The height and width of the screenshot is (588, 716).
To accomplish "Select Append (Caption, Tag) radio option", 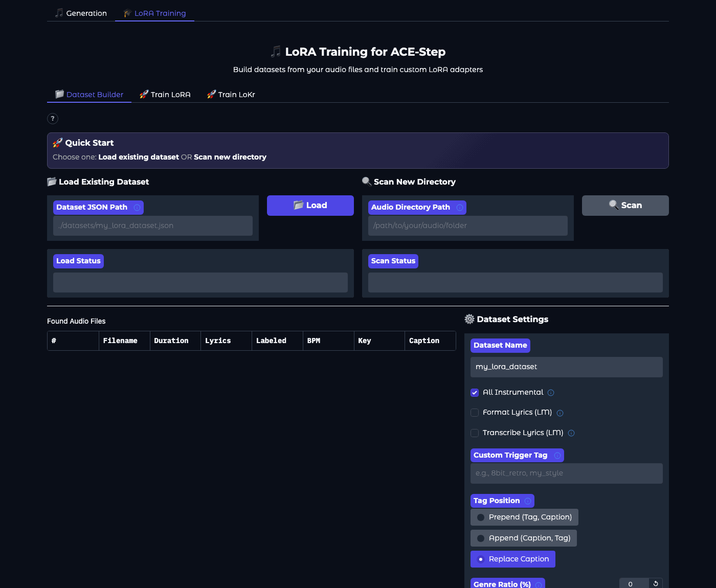I will click(524, 538).
